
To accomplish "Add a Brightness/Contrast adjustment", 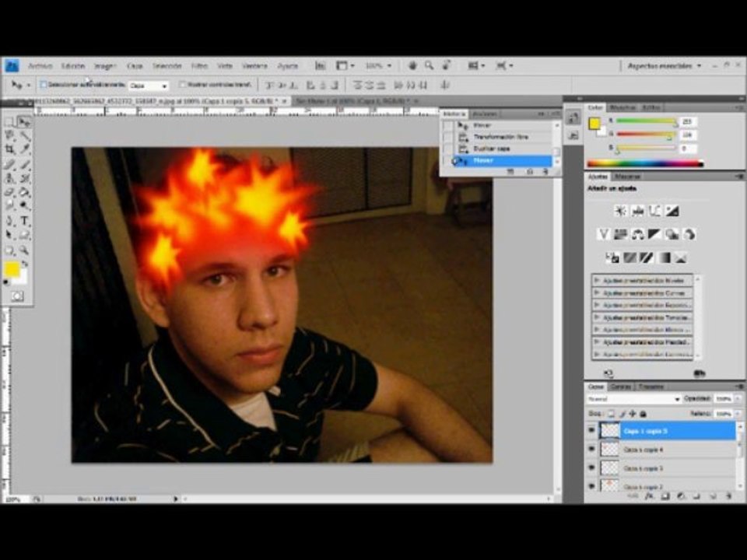I will coord(620,211).
